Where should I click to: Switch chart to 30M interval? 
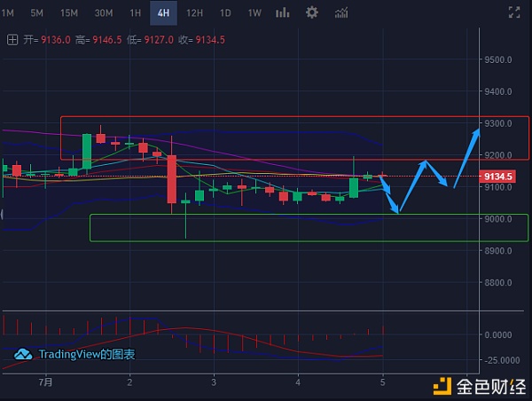pos(104,13)
